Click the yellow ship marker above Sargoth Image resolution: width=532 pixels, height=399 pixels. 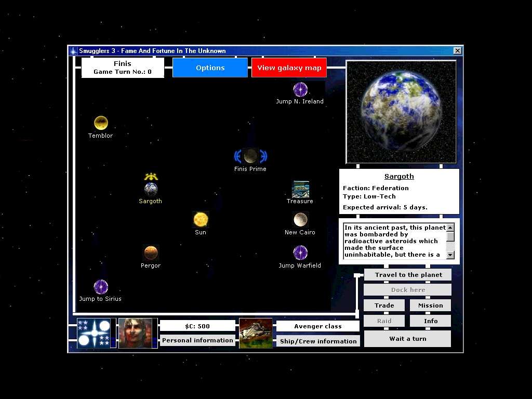click(x=151, y=177)
